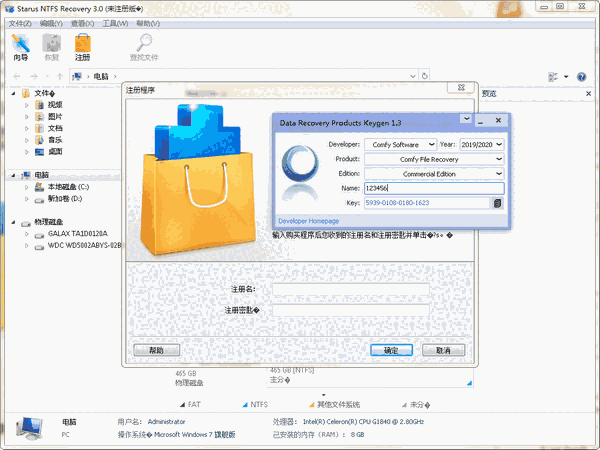
Task: Copy the generated key in Keygen
Action: (497, 203)
